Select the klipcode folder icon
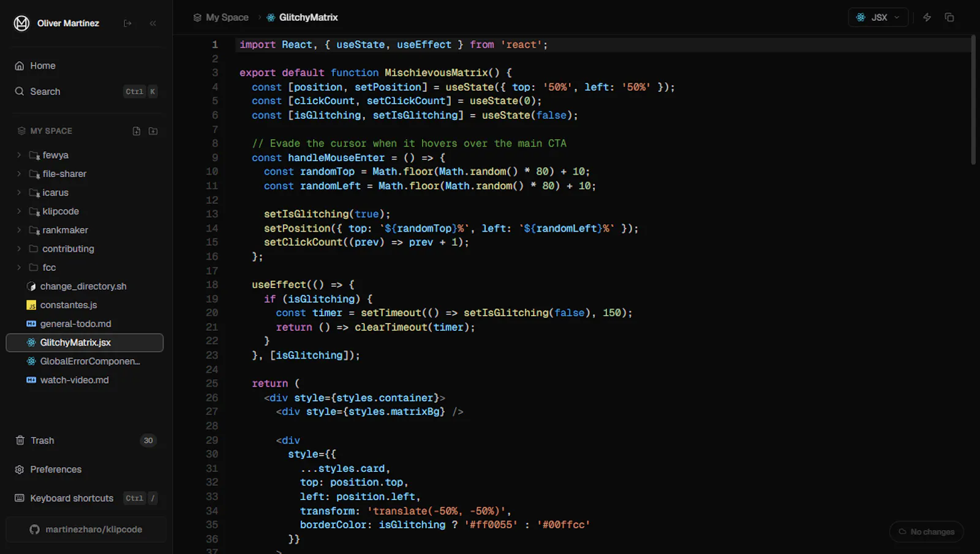Image resolution: width=980 pixels, height=554 pixels. [34, 211]
